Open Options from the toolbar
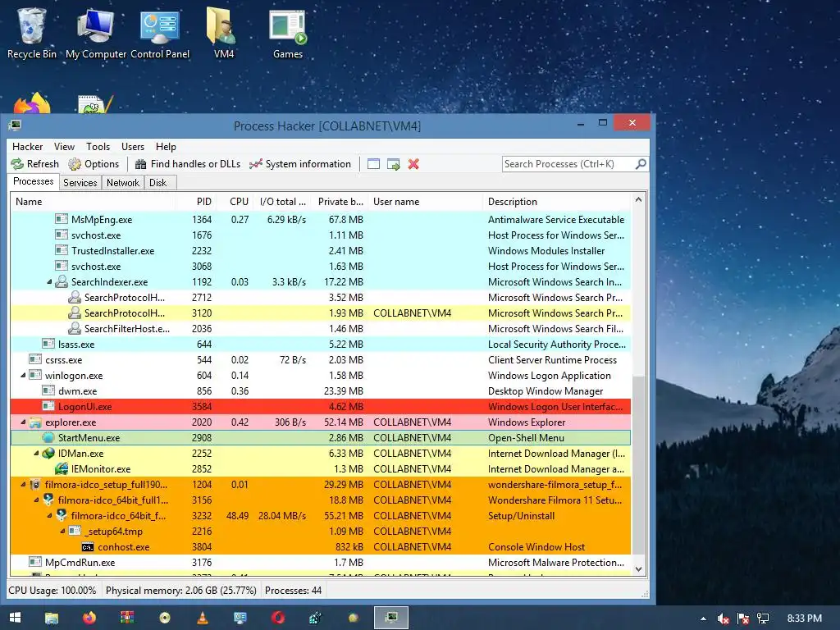840x630 pixels. (94, 164)
